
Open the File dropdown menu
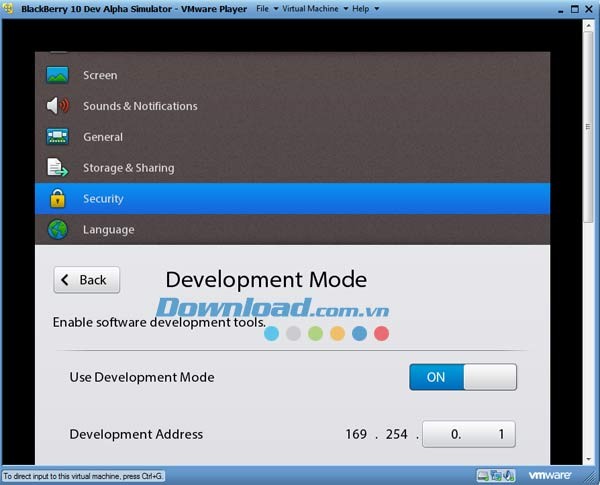point(266,8)
